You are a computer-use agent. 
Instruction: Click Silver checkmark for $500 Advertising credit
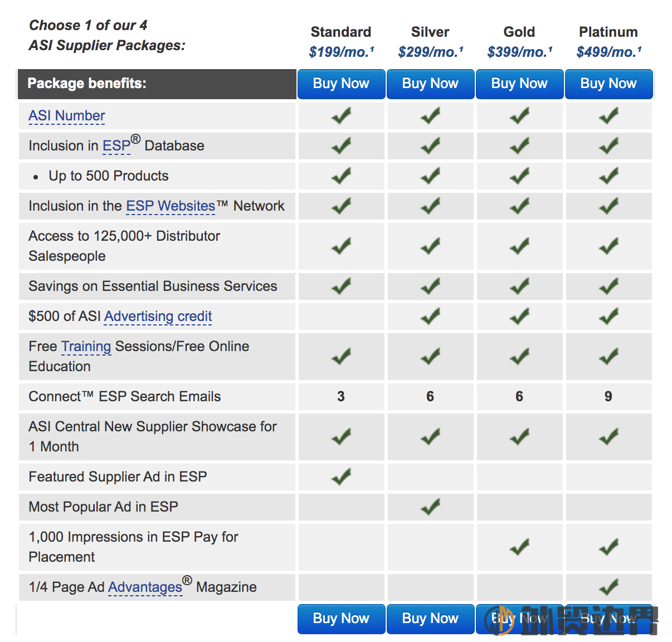pos(430,316)
